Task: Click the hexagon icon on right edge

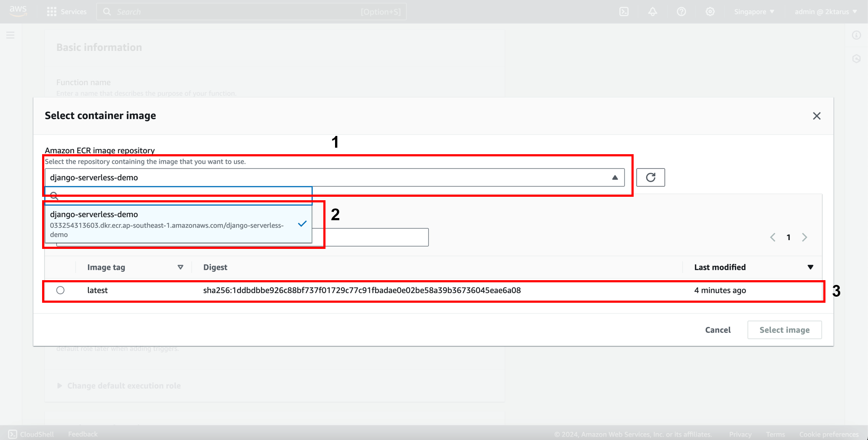Action: point(856,59)
